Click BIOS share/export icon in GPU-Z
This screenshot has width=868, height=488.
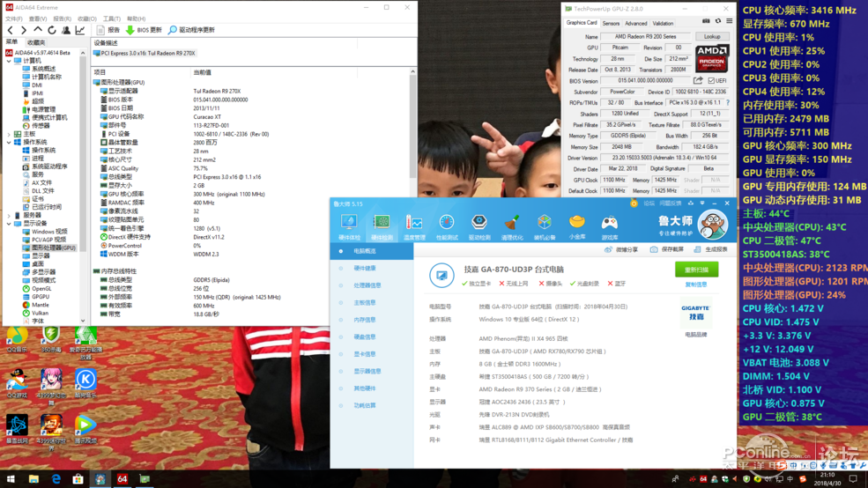coord(699,80)
